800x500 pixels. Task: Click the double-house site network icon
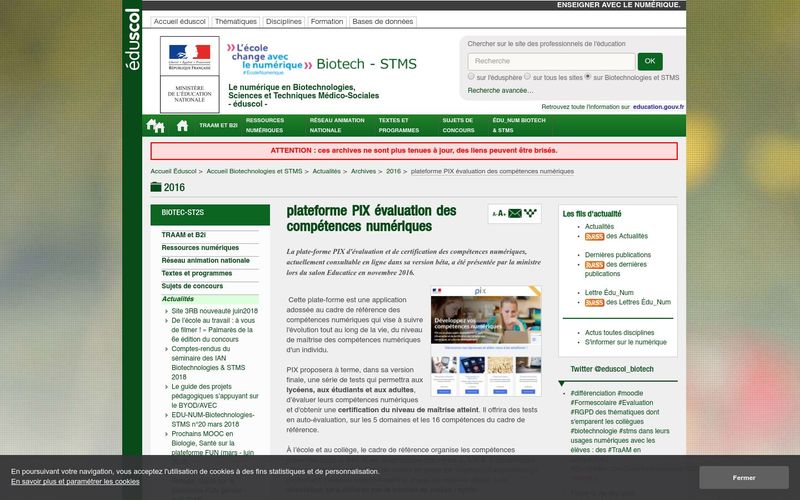[155, 126]
